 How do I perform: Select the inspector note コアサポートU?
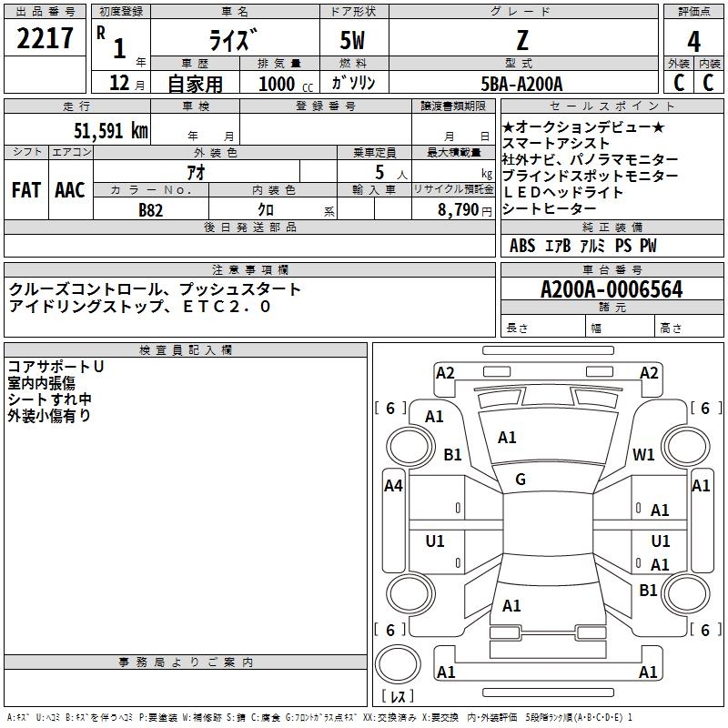pyautogui.click(x=56, y=367)
